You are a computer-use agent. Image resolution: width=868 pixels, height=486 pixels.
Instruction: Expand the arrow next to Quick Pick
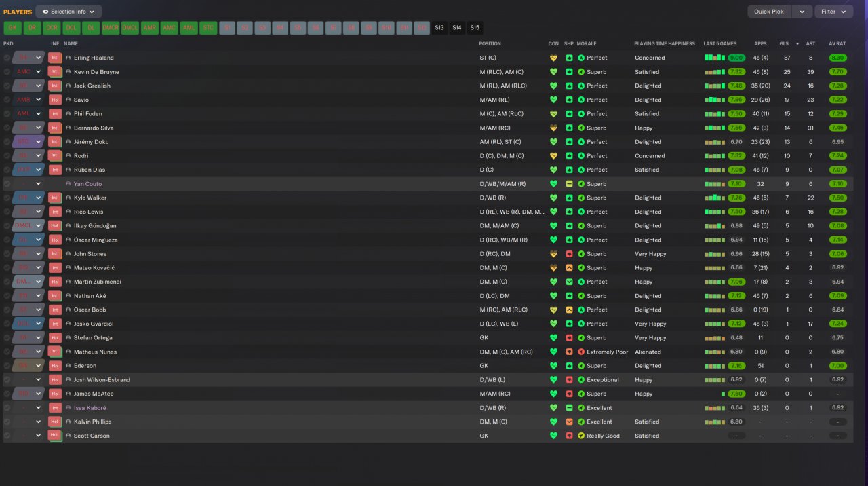pos(802,12)
